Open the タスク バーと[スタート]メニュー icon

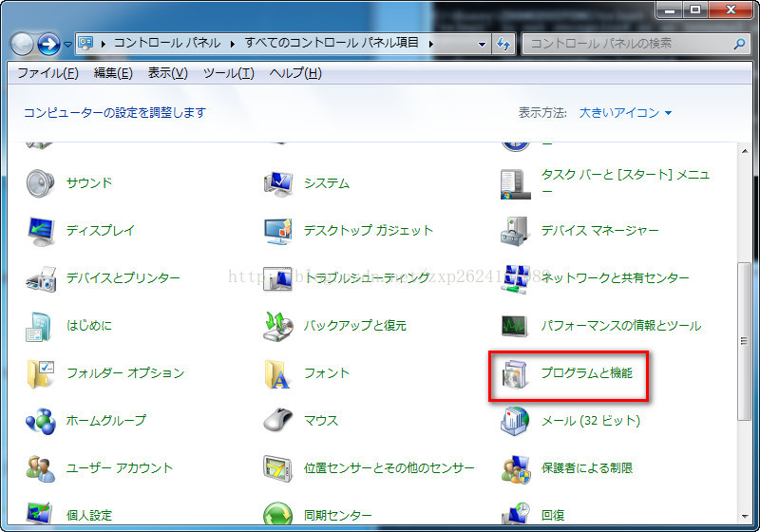515,184
